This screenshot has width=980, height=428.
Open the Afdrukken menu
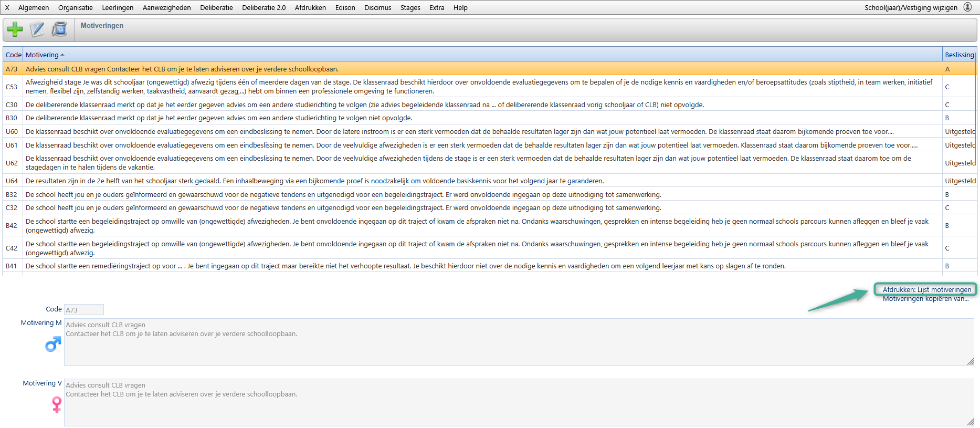310,8
